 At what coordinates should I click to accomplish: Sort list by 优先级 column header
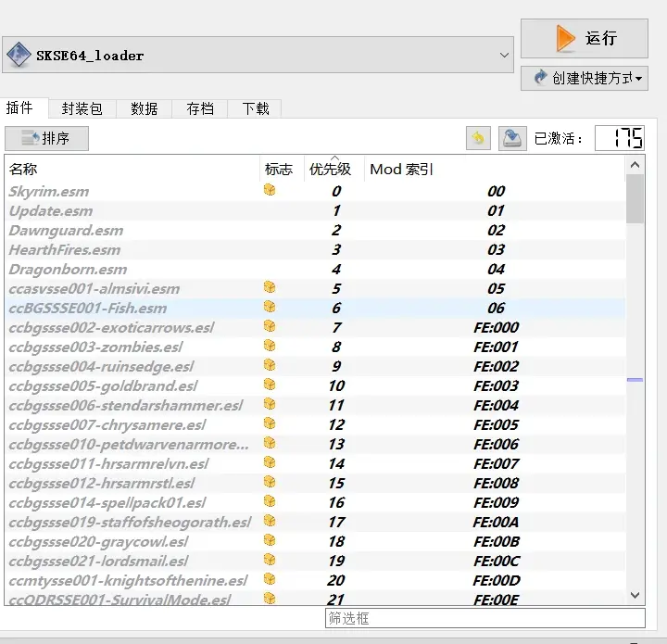pos(331,169)
